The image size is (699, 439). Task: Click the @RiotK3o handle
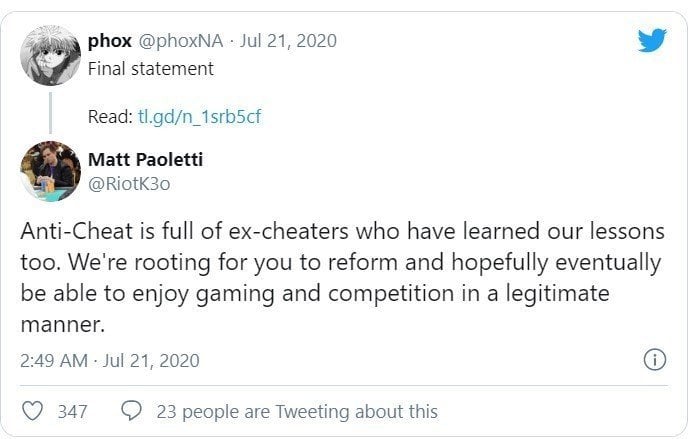click(x=129, y=184)
